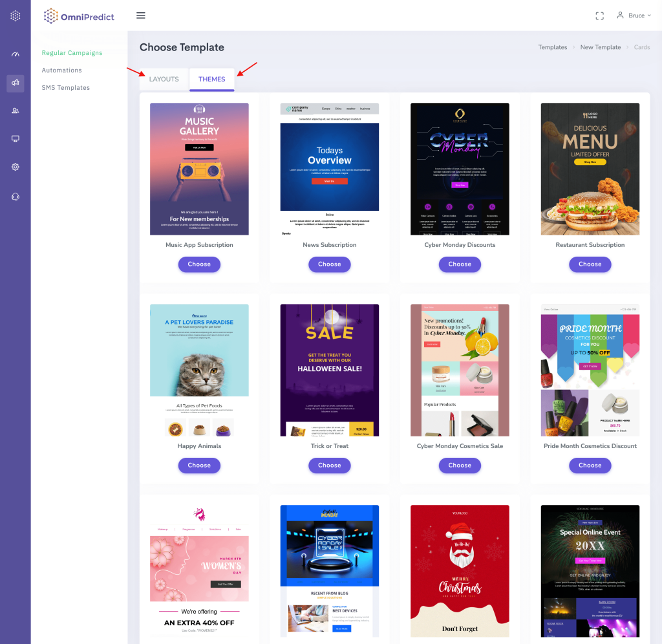The height and width of the screenshot is (644, 662).
Task: Choose the Music App Subscription template
Action: 199,264
